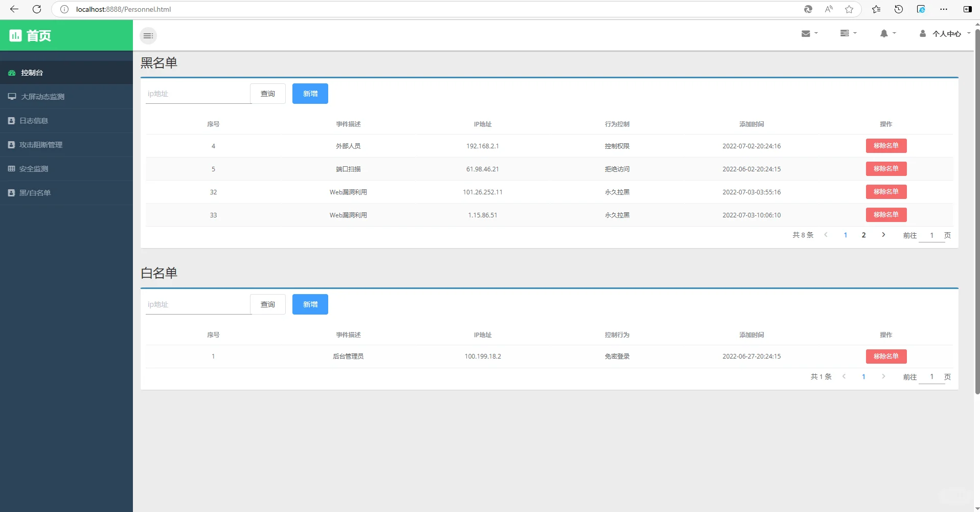The height and width of the screenshot is (512, 980).
Task: Click 查询 button in the whitelist section
Action: tap(268, 304)
